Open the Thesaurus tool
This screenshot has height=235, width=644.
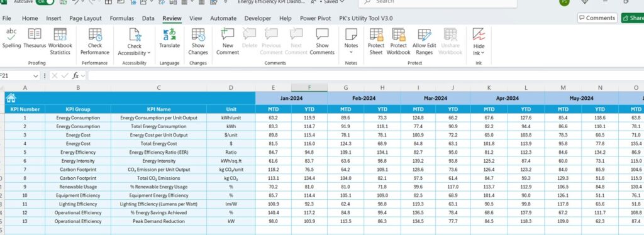pyautogui.click(x=35, y=38)
